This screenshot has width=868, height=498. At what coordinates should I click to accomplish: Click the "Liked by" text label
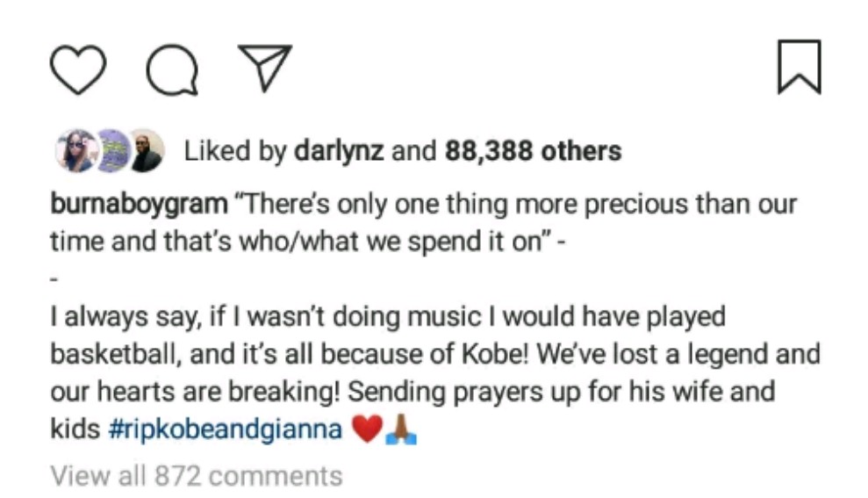pos(235,151)
